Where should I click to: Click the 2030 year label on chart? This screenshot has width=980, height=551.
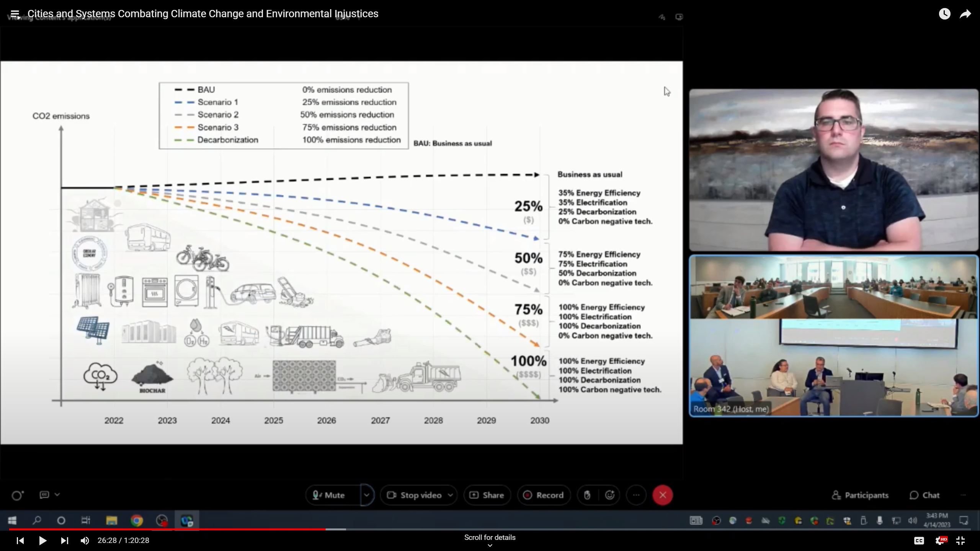[540, 421]
